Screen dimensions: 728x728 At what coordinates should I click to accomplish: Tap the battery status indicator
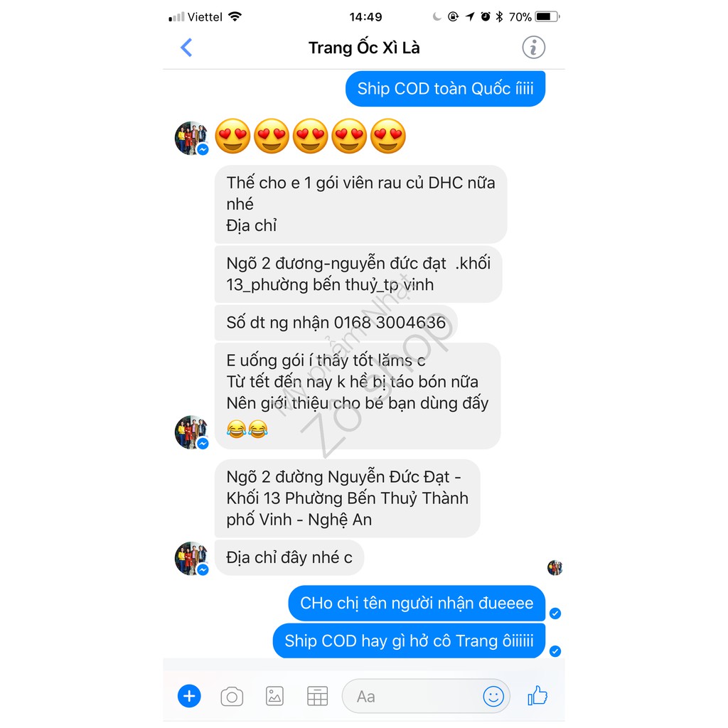pyautogui.click(x=547, y=17)
